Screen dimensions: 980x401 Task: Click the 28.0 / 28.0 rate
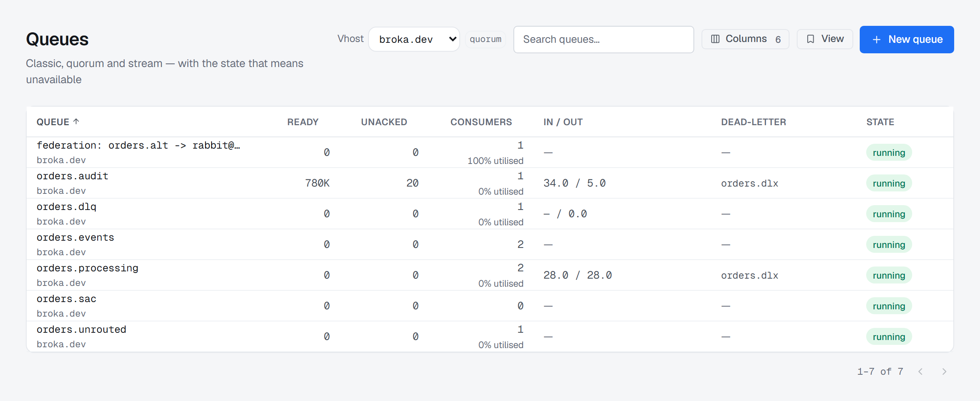(578, 275)
